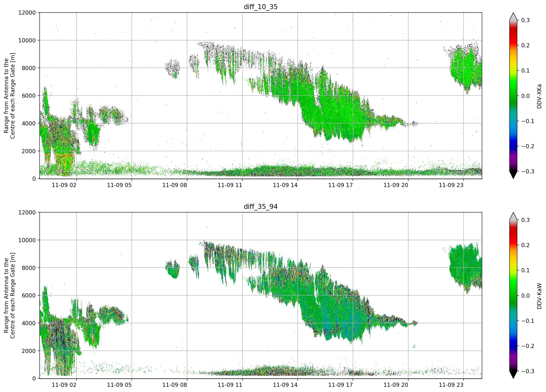Select the DDV-KaW colorbar label

[539, 296]
